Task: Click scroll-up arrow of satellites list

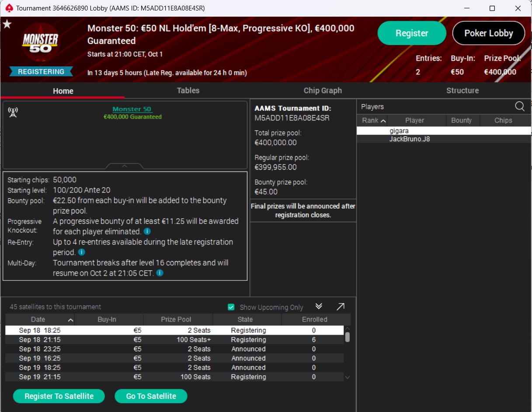Action: click(348, 329)
